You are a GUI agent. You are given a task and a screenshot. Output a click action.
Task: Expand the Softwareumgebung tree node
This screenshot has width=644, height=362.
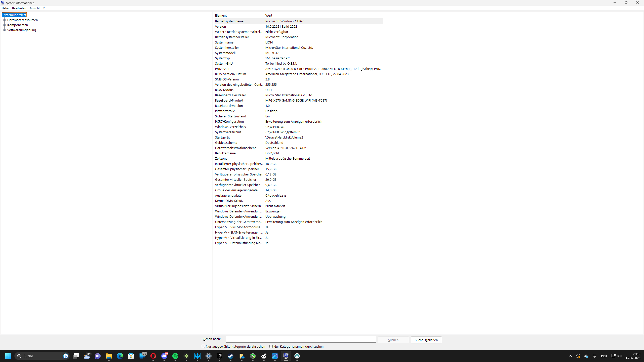(4, 30)
